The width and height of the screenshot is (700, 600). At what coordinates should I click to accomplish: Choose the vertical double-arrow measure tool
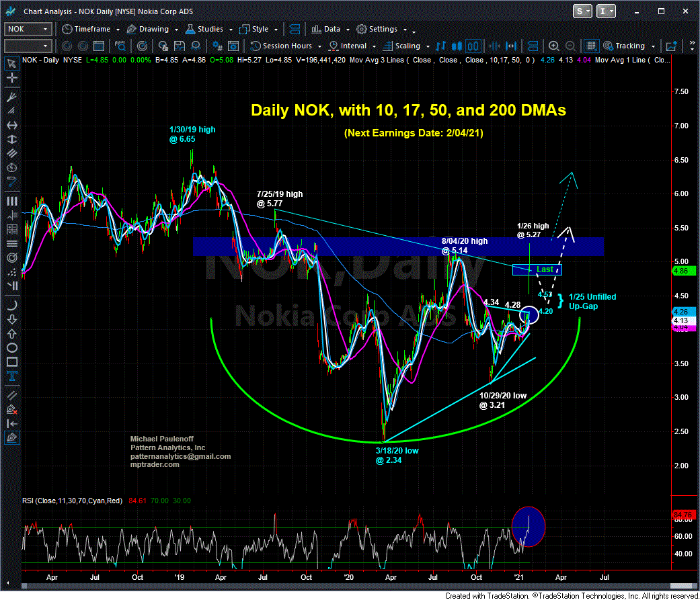pos(11,139)
